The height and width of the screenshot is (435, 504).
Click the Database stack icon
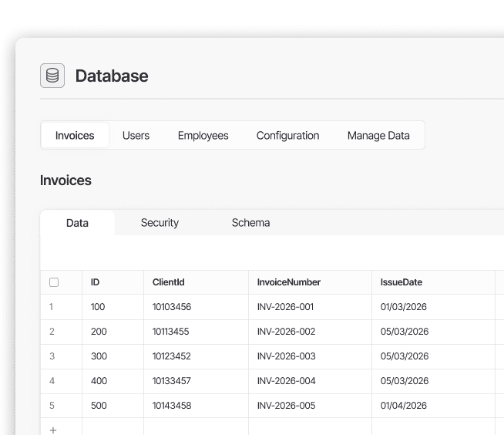pos(52,76)
